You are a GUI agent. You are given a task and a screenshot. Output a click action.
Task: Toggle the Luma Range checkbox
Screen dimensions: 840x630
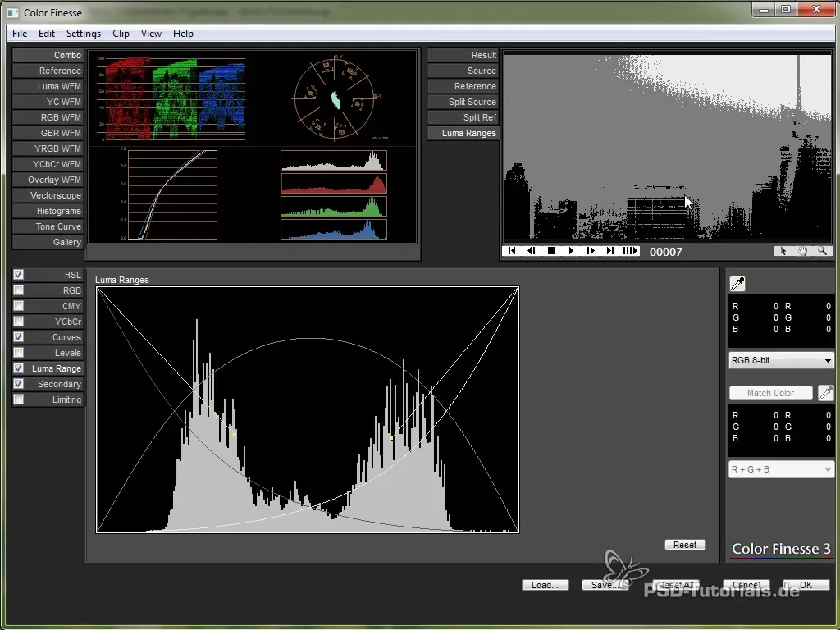[19, 368]
